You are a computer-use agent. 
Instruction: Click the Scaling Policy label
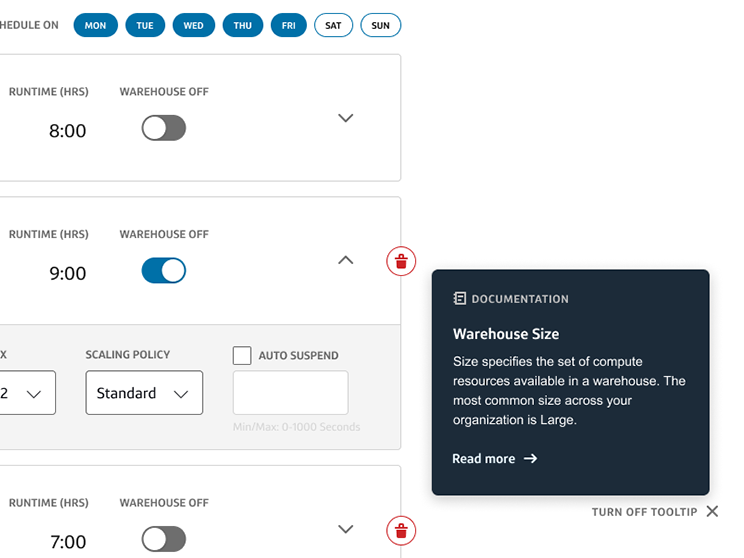128,355
